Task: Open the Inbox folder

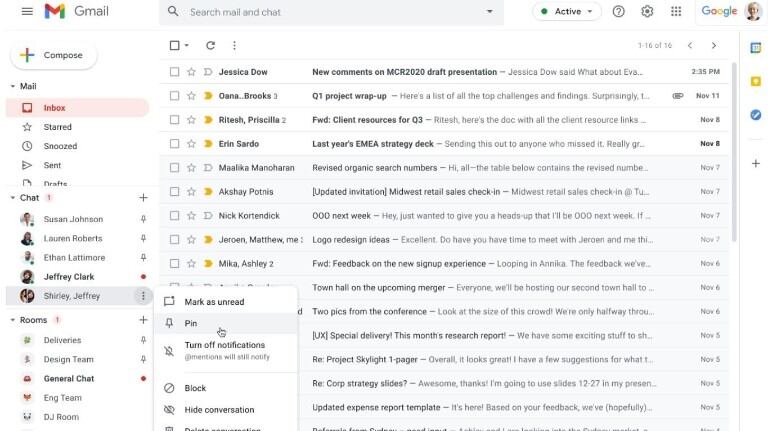Action: point(77,108)
